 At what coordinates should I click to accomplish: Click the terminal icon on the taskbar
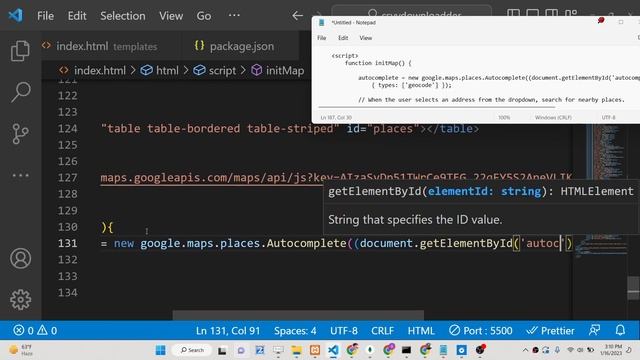pyautogui.click(x=406, y=350)
